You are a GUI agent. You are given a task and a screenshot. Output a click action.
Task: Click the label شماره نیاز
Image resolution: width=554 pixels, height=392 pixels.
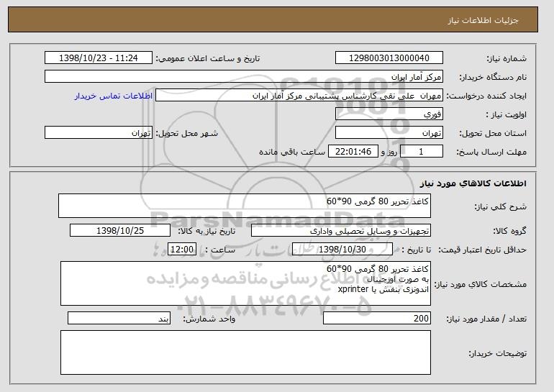(507, 59)
